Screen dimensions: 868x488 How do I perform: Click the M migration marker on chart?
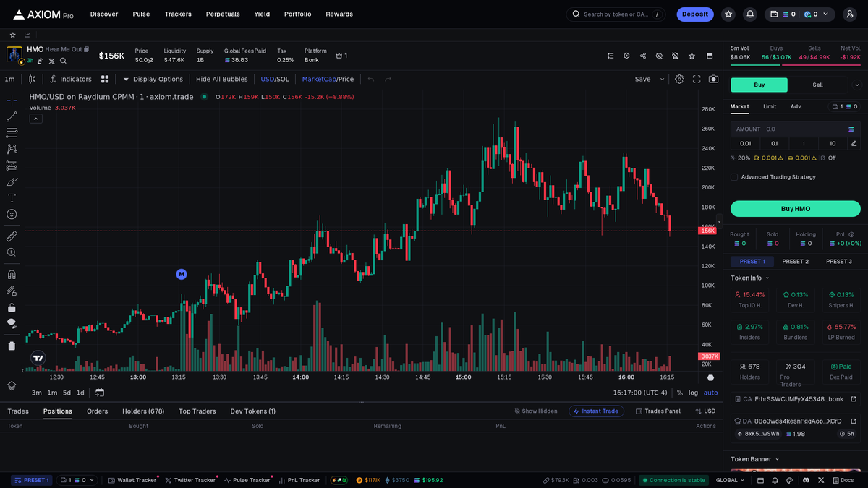(182, 274)
